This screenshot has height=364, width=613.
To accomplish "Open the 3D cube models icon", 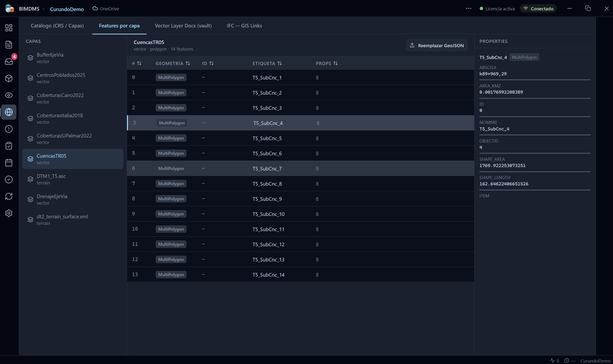I will (9, 78).
